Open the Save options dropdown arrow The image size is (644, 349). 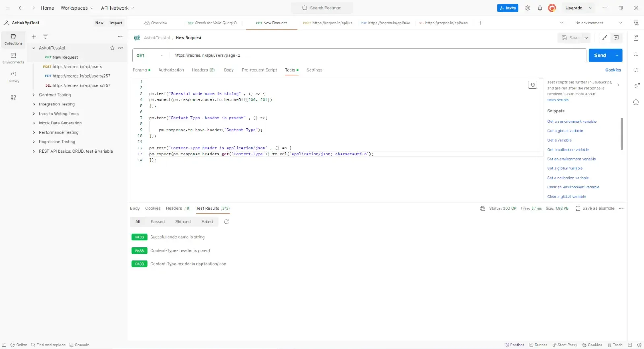coord(586,38)
